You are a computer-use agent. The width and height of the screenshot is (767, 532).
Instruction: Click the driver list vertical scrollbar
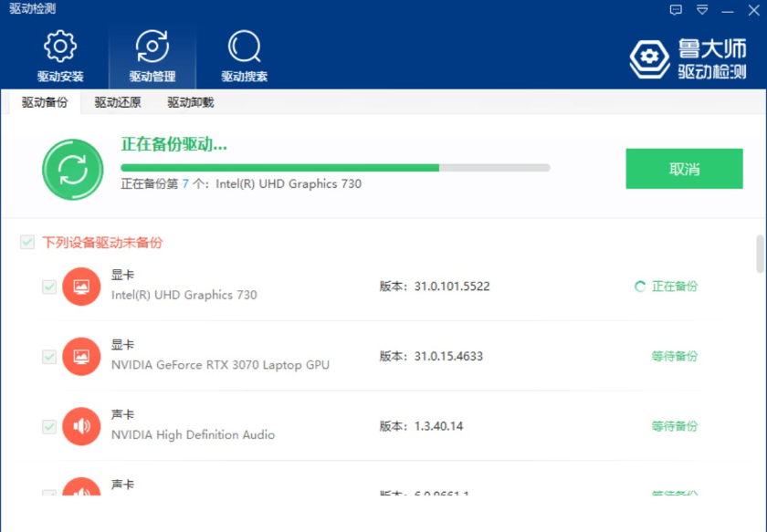tap(760, 254)
